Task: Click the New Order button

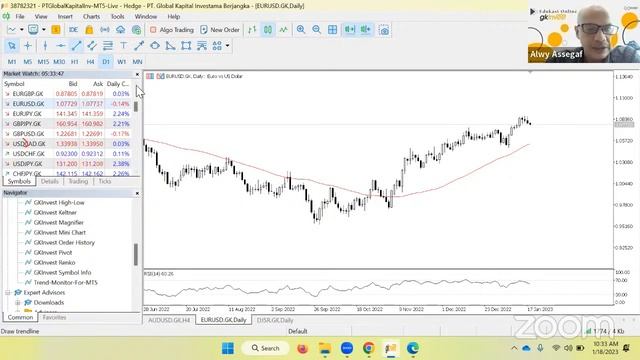Action: 220,30
